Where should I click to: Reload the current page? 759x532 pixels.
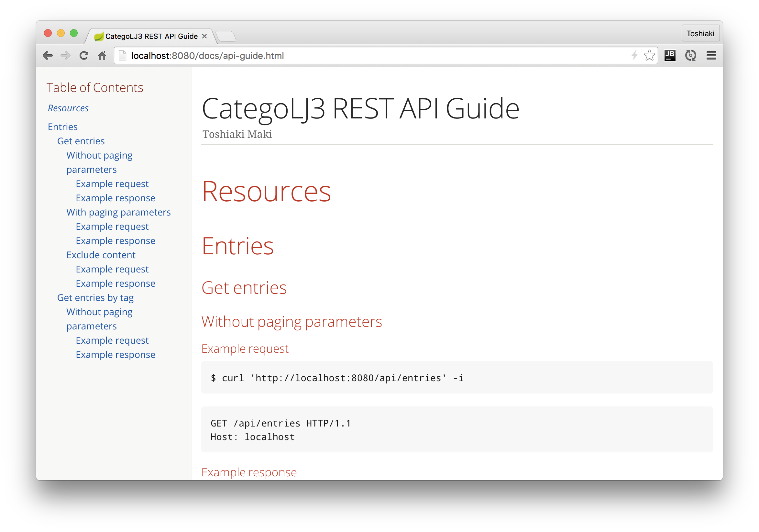tap(84, 56)
